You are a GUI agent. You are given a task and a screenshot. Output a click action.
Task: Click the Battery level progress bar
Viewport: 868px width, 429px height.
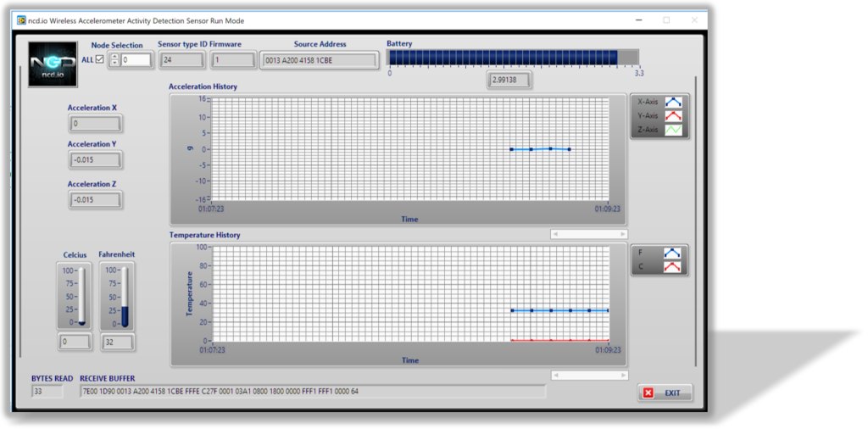coord(514,58)
